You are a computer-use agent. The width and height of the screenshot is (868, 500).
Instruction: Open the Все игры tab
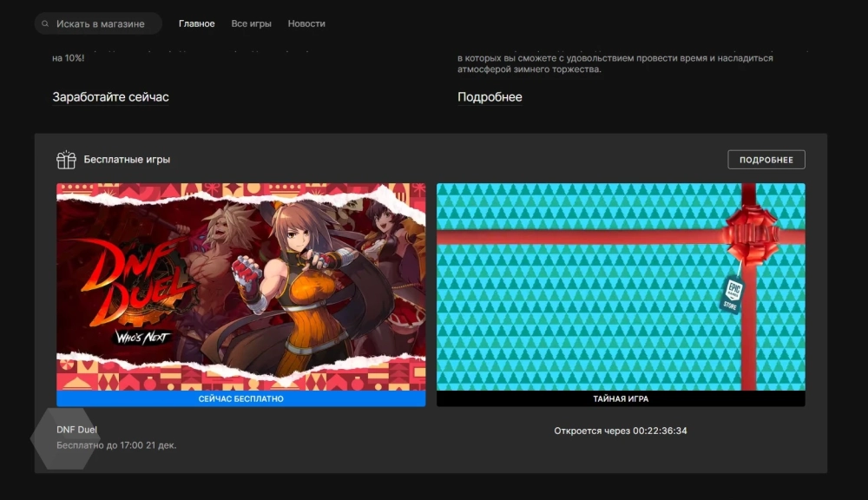251,23
